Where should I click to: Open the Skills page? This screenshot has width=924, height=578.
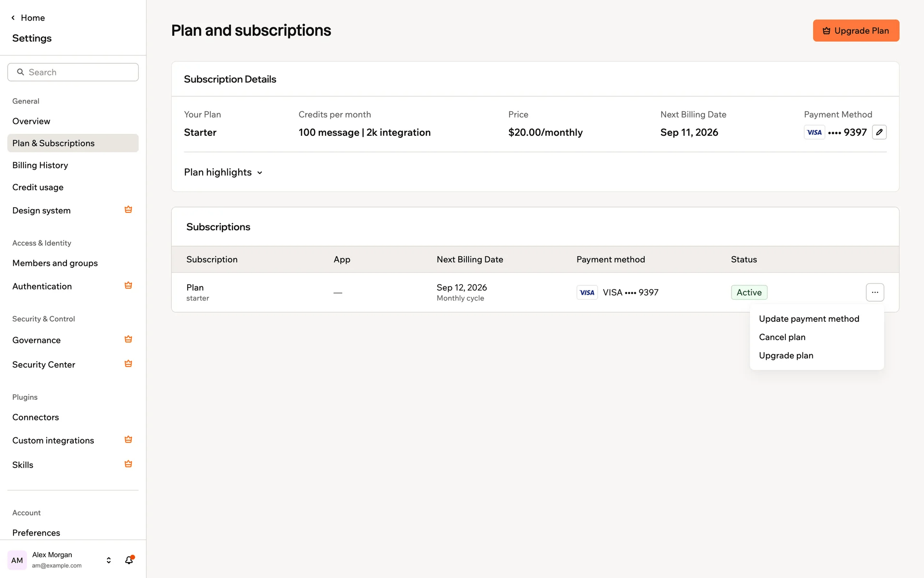tap(73, 465)
